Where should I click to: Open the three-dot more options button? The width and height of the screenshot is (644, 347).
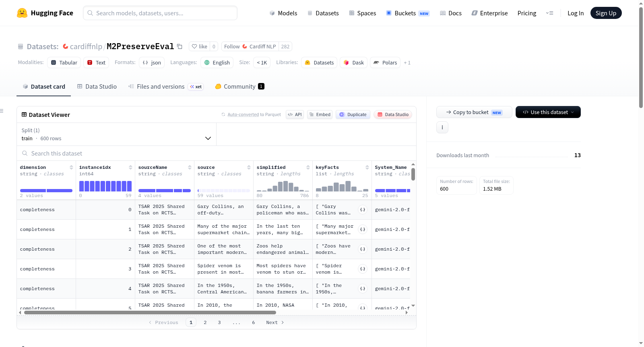pos(442,127)
